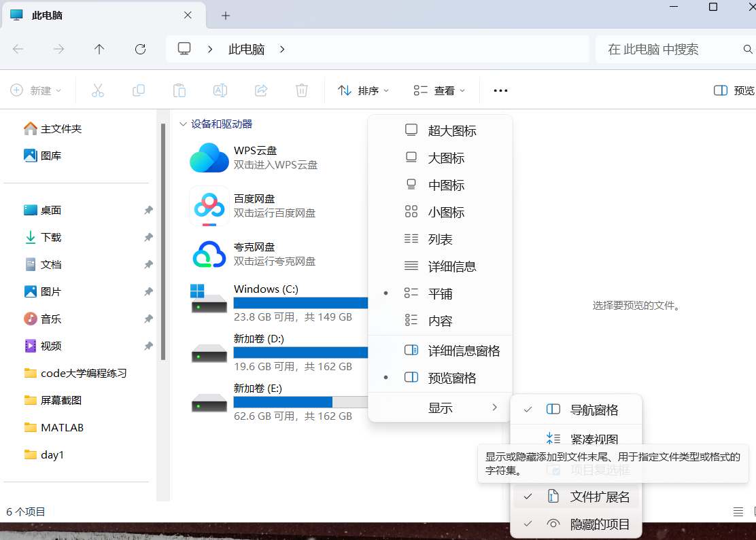This screenshot has width=756, height=540.
Task: Open 图库 in the sidebar
Action: point(42,156)
